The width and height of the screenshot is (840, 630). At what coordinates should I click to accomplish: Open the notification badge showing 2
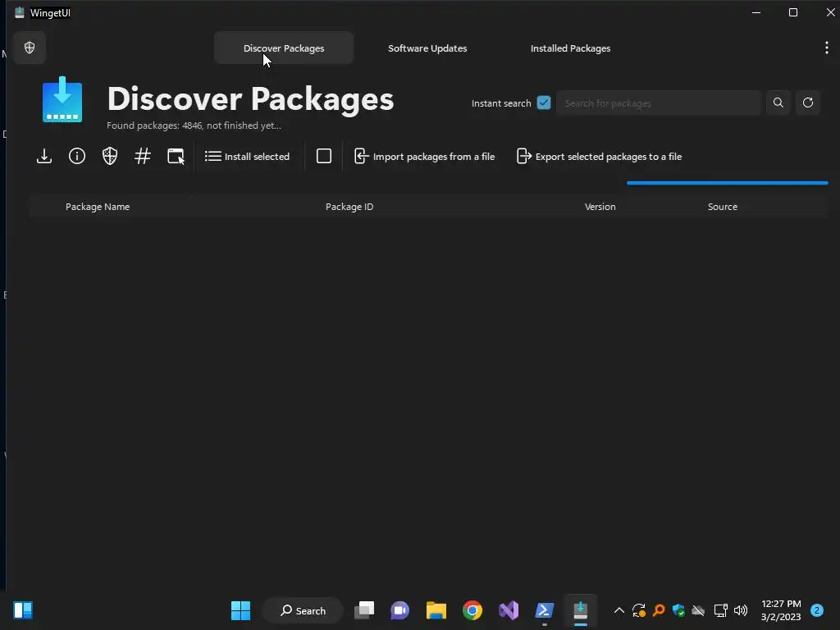[816, 610]
